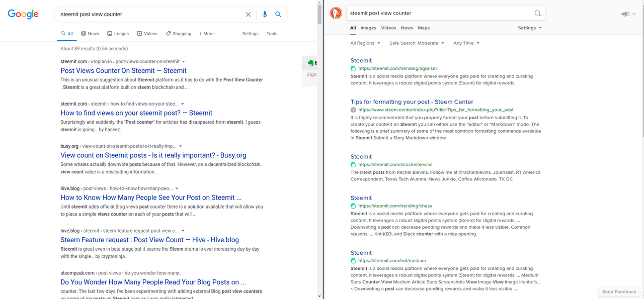Open Google All results tab
The image size is (644, 299).
[x=67, y=34]
